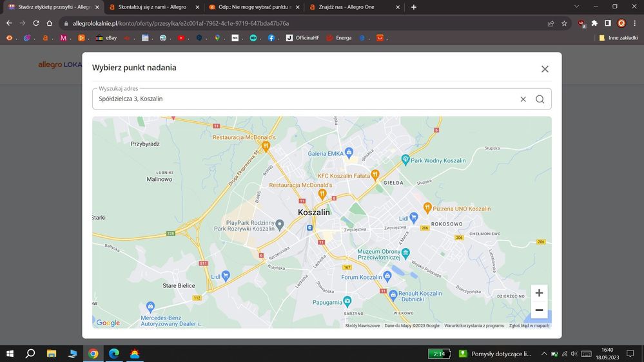
Task: Show hidden system tray icons
Action: pos(544,354)
